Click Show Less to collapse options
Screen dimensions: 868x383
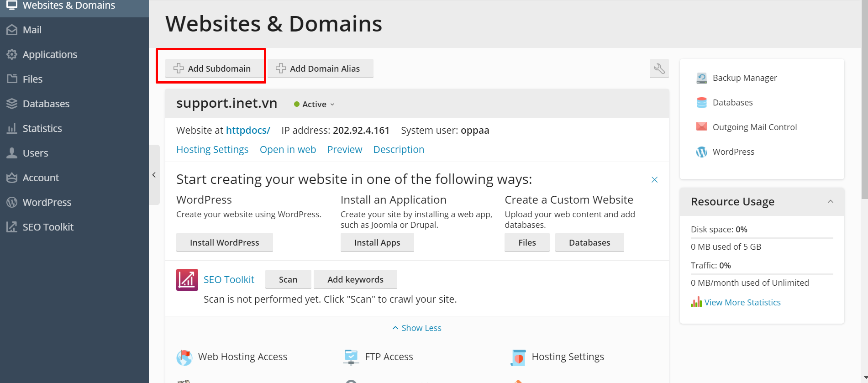[417, 328]
